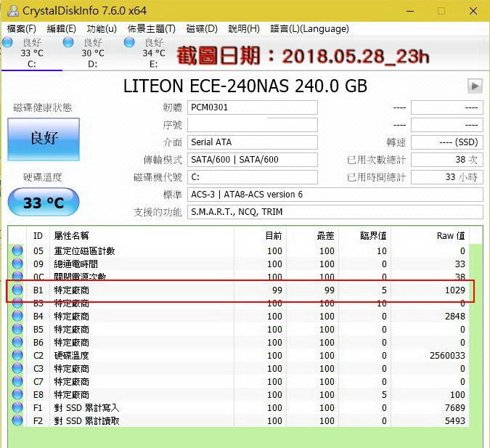This screenshot has width=490, height=448.
Task: Click the disk title LITEON ECE-240NAS 240.0 GB
Action: pos(245,86)
